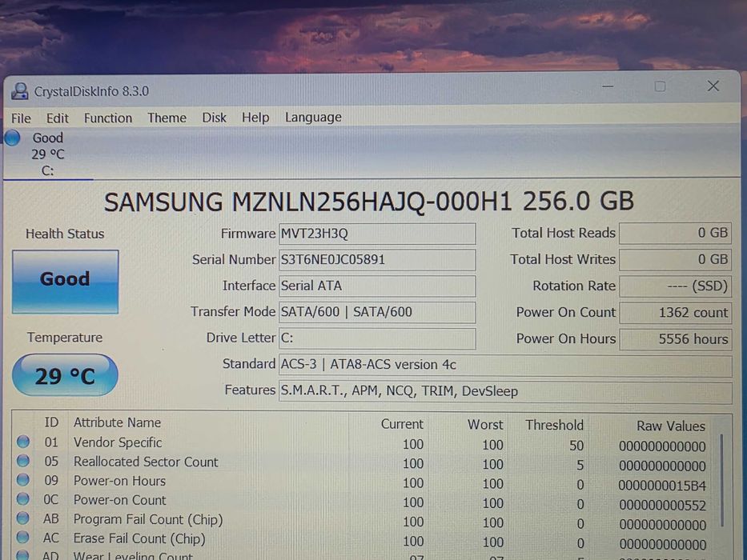Open the File menu
This screenshot has height=560, width=747.
pyautogui.click(x=21, y=118)
